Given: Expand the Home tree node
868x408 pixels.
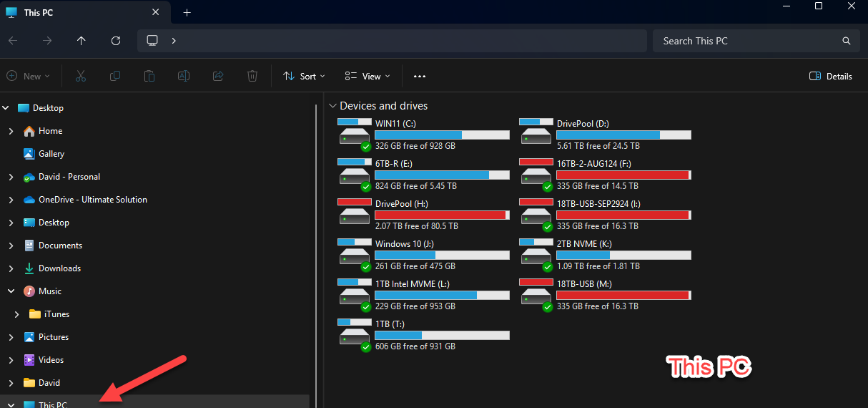Looking at the screenshot, I should [11, 131].
